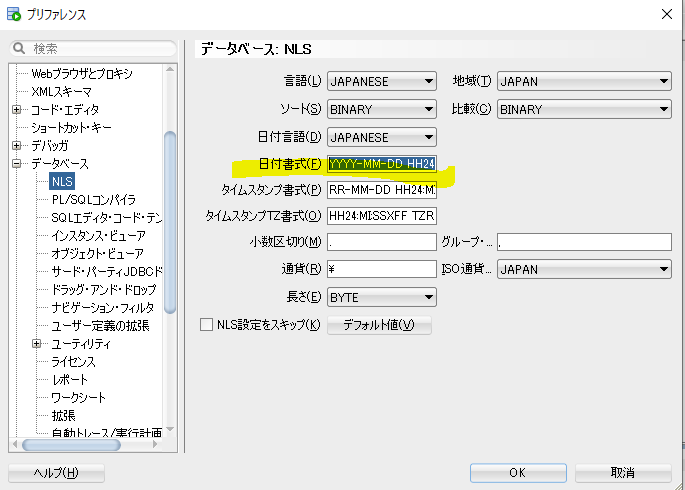The width and height of the screenshot is (685, 490).
Task: Collapse the データベース tree node
Action: (x=17, y=164)
